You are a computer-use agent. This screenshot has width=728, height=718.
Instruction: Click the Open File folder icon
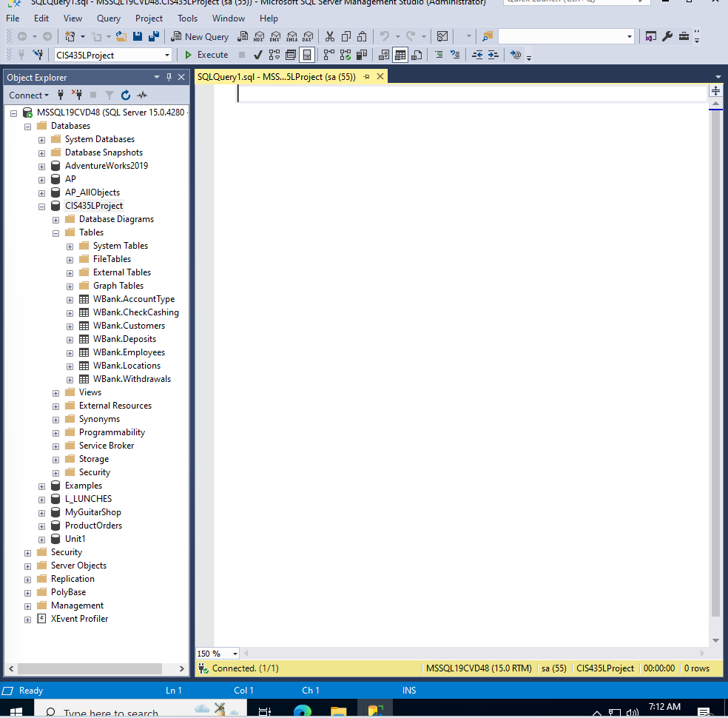click(x=121, y=37)
